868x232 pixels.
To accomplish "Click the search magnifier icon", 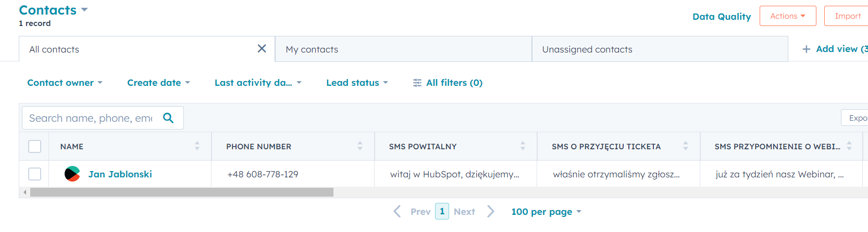I will pyautogui.click(x=168, y=118).
